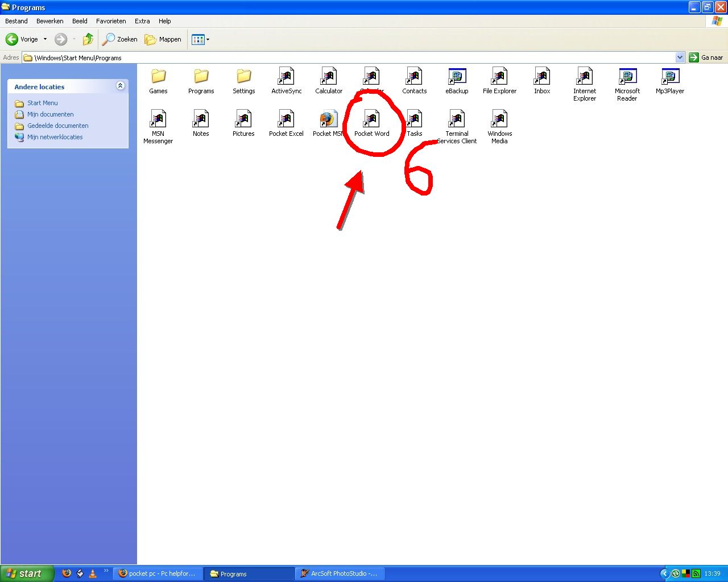Select the Pocket Excel shortcut icon
The width and height of the screenshot is (728, 582).
coord(286,119)
